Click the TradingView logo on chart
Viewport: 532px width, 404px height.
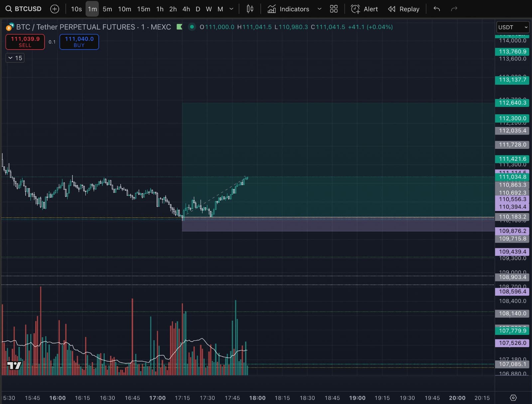click(14, 365)
